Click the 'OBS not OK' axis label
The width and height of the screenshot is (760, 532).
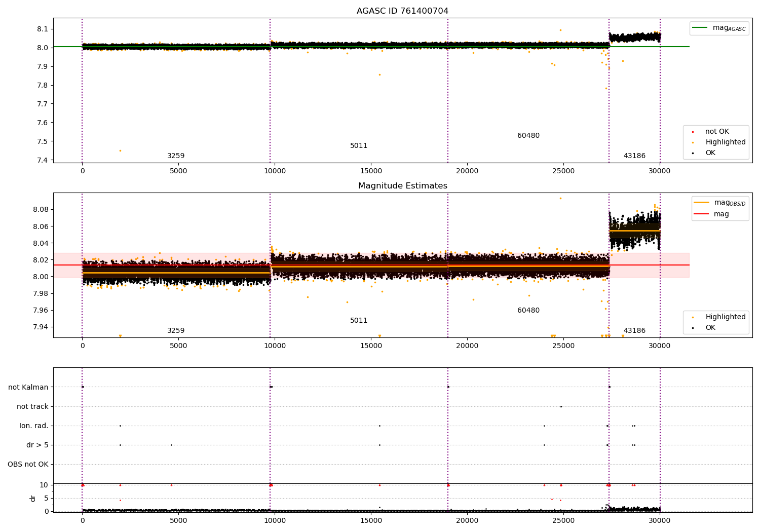(28, 465)
